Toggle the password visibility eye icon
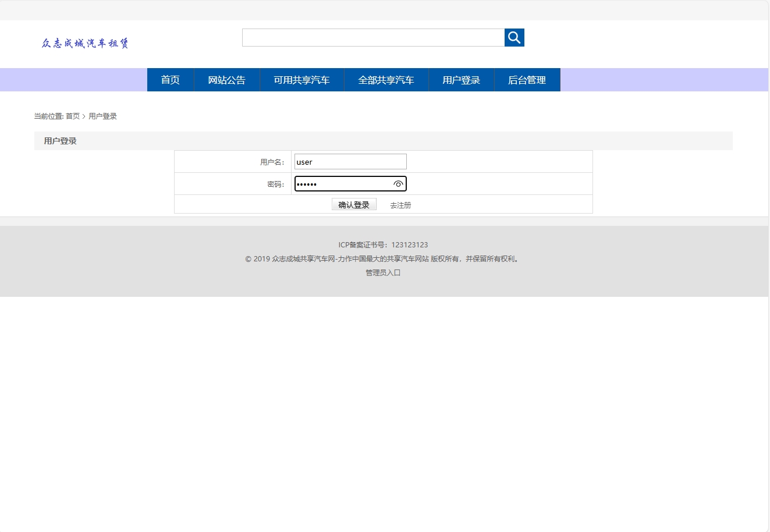The height and width of the screenshot is (532, 770). click(398, 183)
